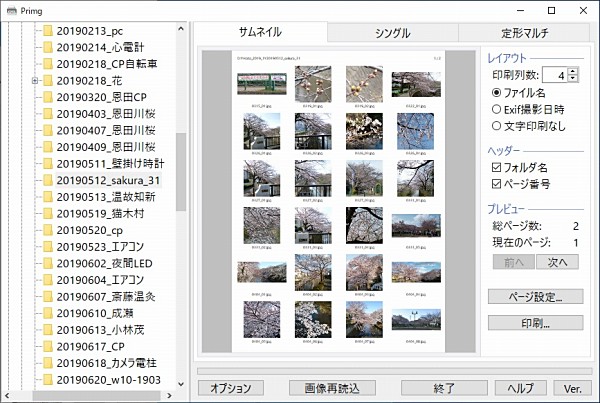Click the folder icon beside 20190214_心電計
Screen dimensions: 600x403
(48, 47)
